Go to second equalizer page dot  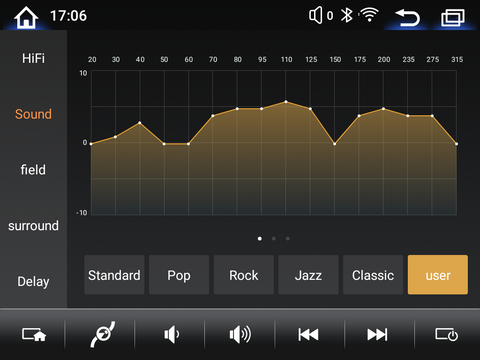[274, 239]
